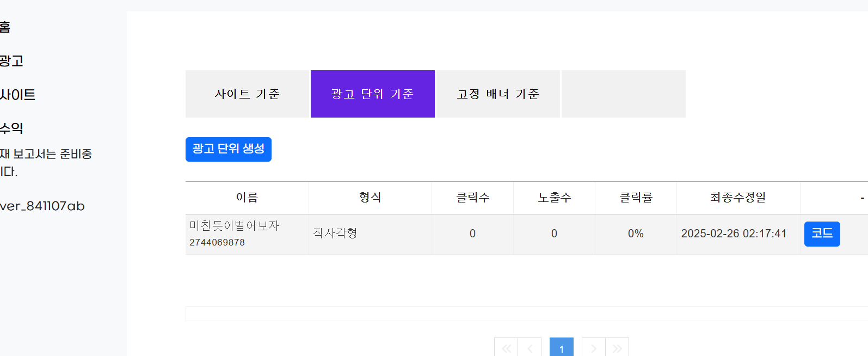This screenshot has width=868, height=356.
Task: Switch to the 사이트 기준 tab
Action: pos(247,94)
